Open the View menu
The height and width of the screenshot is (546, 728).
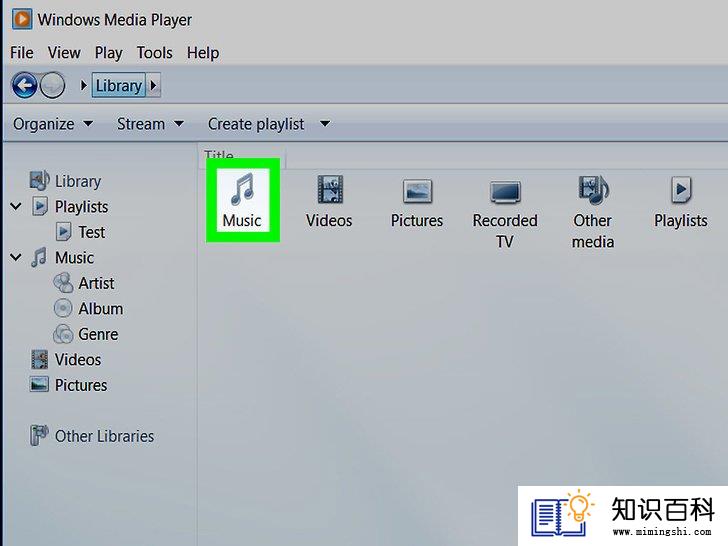pos(64,53)
